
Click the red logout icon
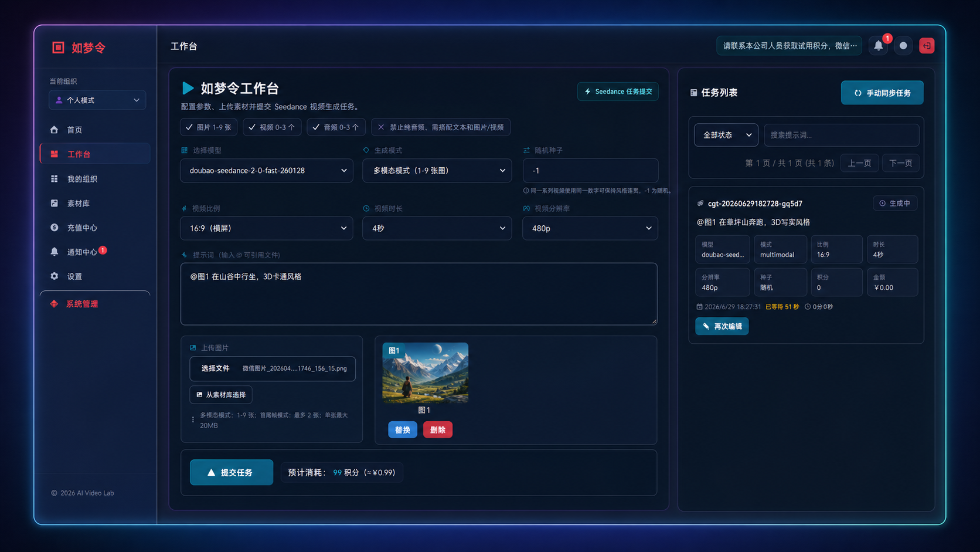pyautogui.click(x=927, y=46)
